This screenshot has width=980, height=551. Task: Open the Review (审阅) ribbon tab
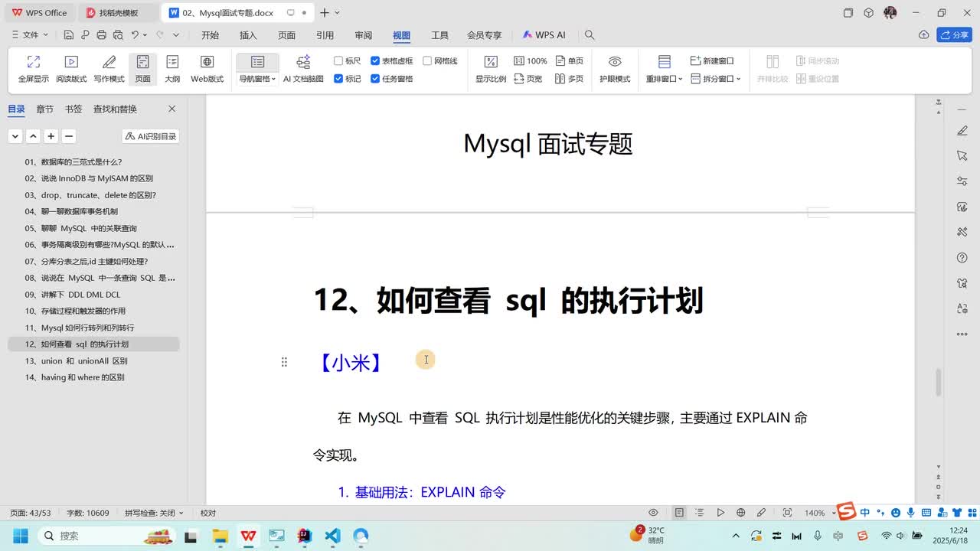tap(363, 35)
